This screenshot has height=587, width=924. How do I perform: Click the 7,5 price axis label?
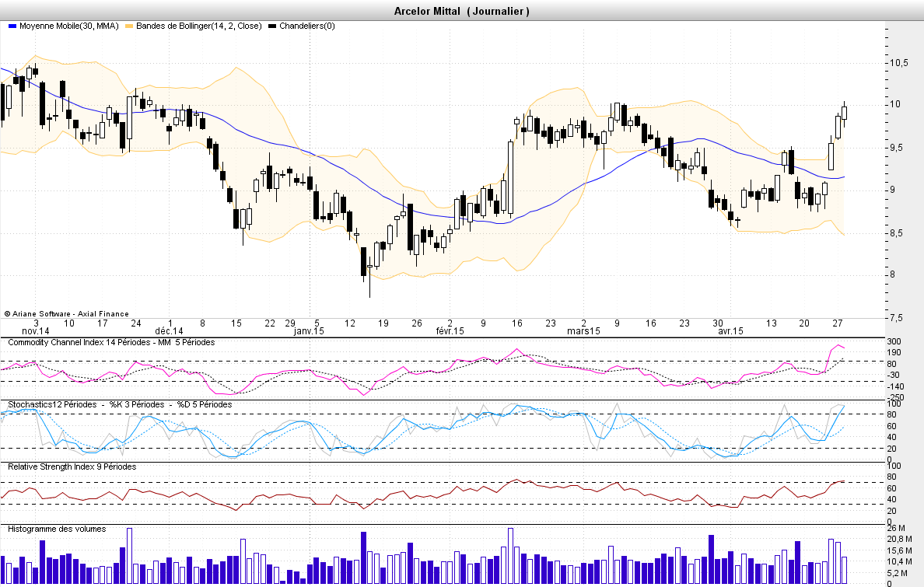(896, 318)
